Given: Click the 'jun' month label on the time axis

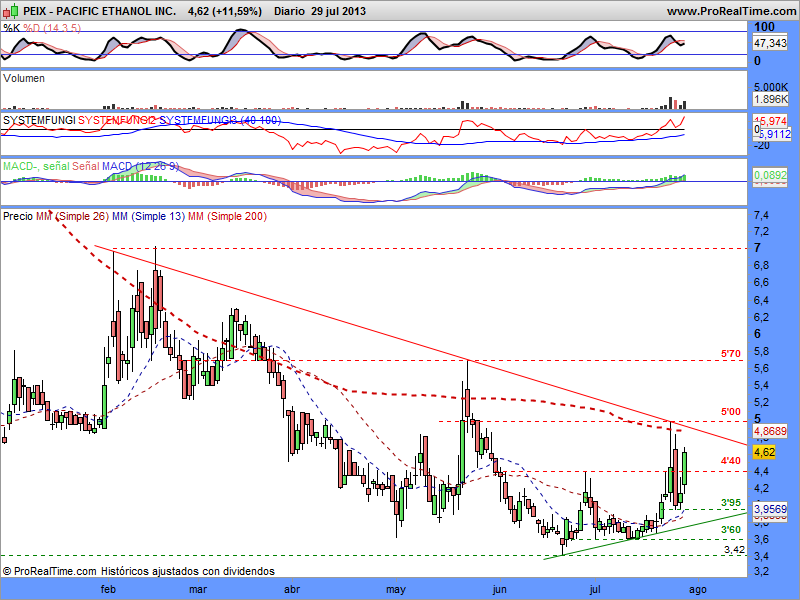Looking at the screenshot, I should pos(499,590).
